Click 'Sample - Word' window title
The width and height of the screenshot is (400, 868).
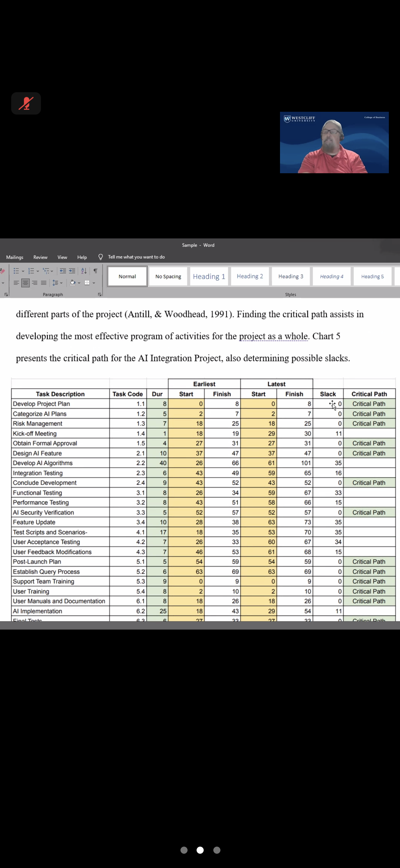(x=198, y=245)
